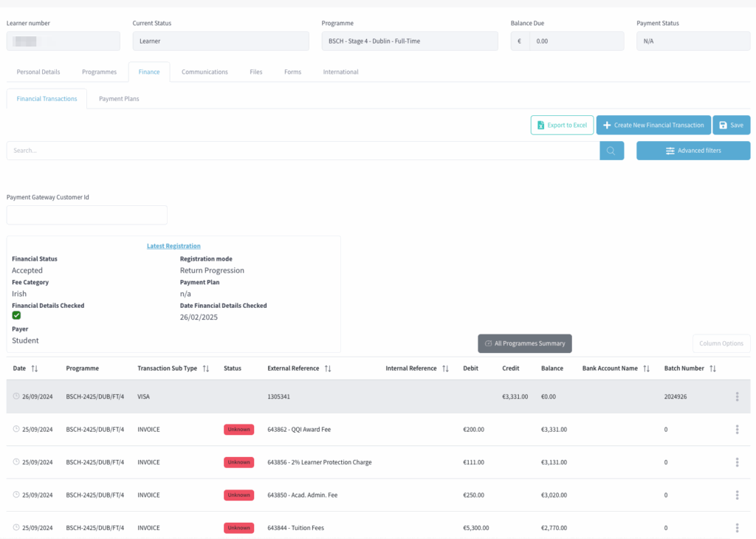Open three-dot menu for Tuition Fees row
The height and width of the screenshot is (539, 756).
[737, 528]
